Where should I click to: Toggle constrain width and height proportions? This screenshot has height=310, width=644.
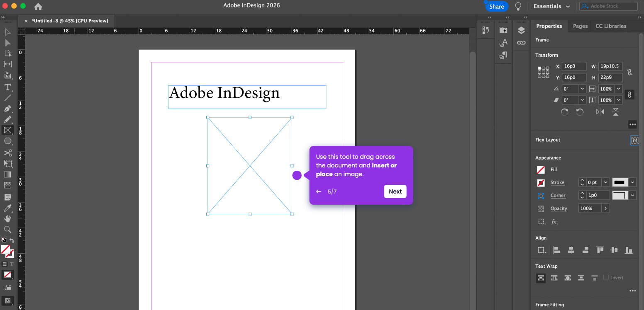(x=629, y=72)
